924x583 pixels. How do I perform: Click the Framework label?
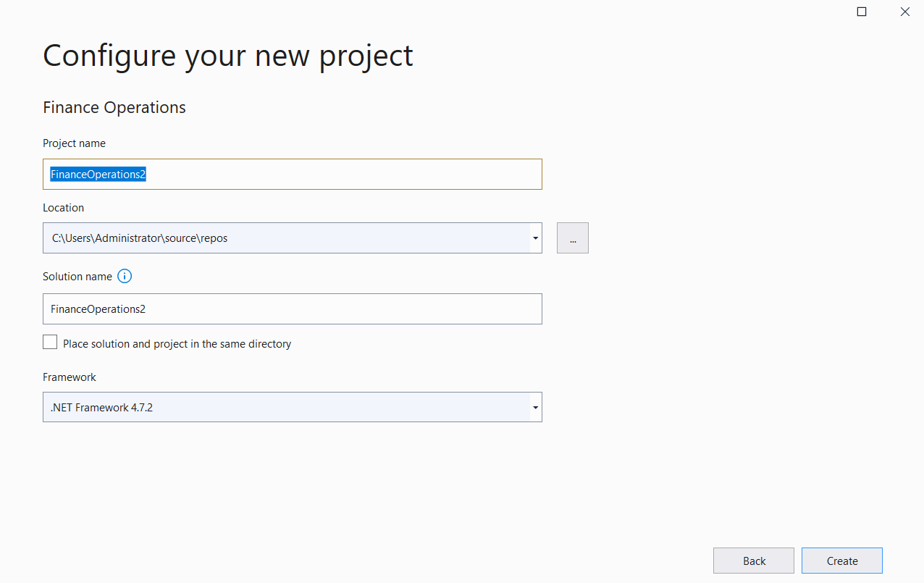point(70,377)
